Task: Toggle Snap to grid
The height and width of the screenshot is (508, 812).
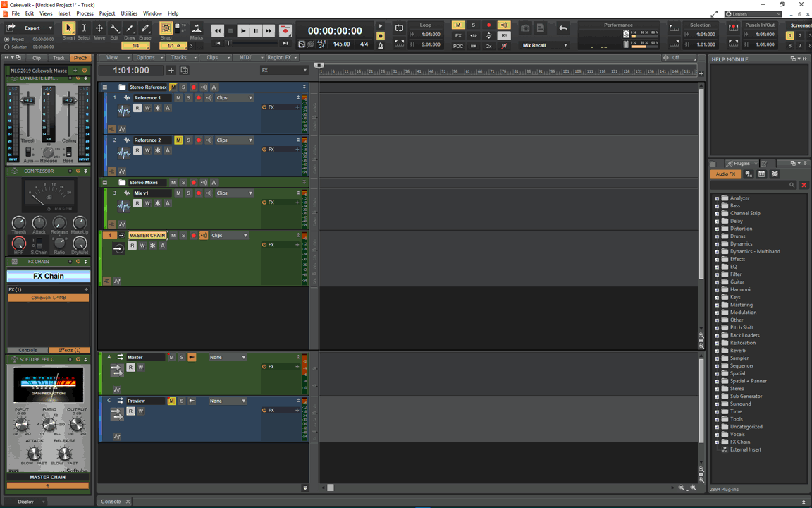Action: coord(166,28)
